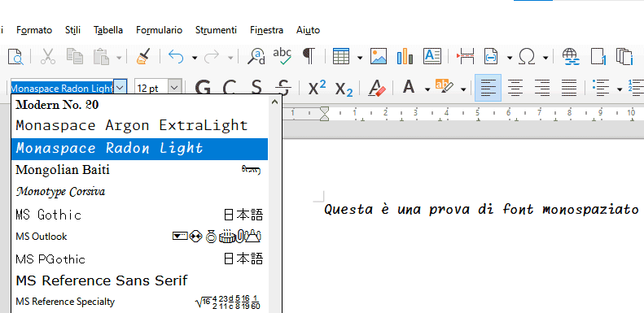Toggle center alignment button
Image resolution: width=644 pixels, height=313 pixels.
click(x=515, y=88)
